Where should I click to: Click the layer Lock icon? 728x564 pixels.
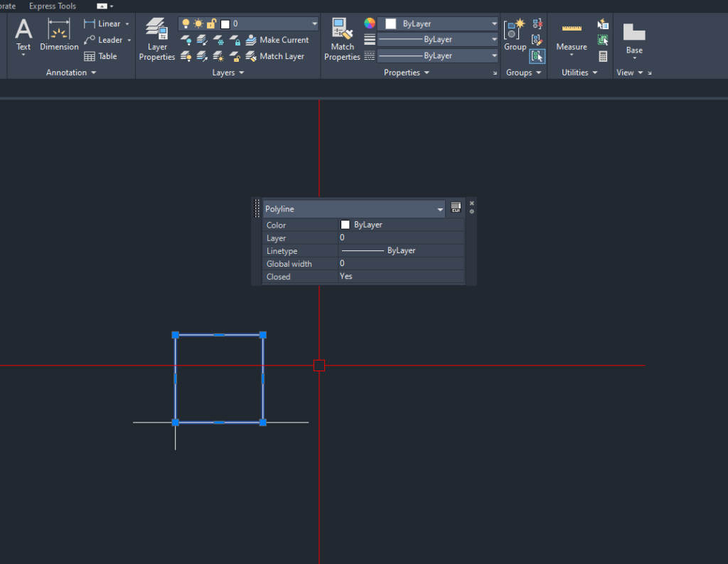[235, 40]
